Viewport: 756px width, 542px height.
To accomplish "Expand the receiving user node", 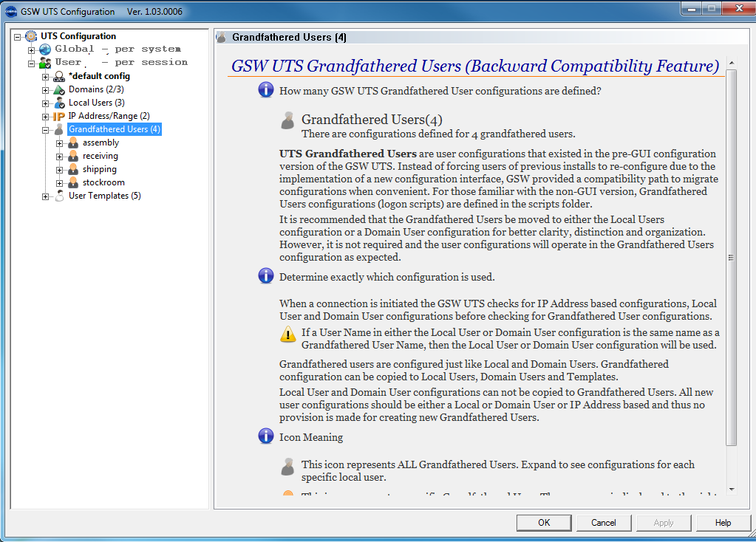I will (x=59, y=157).
